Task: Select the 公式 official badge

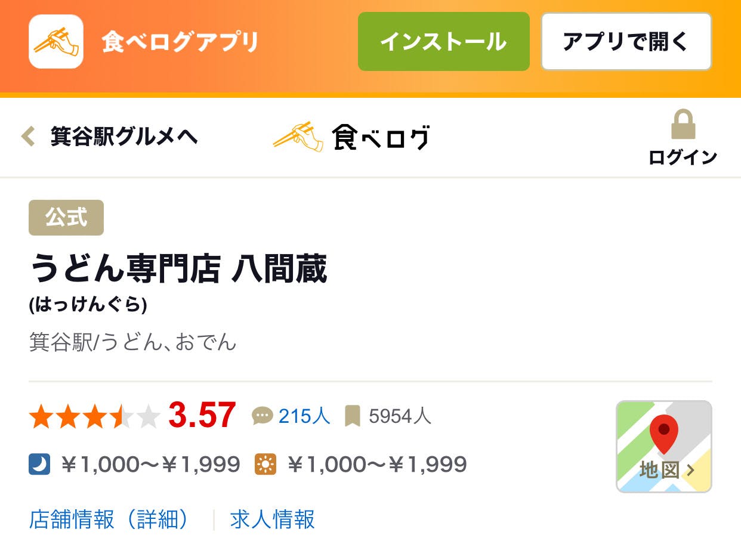Action: (66, 218)
